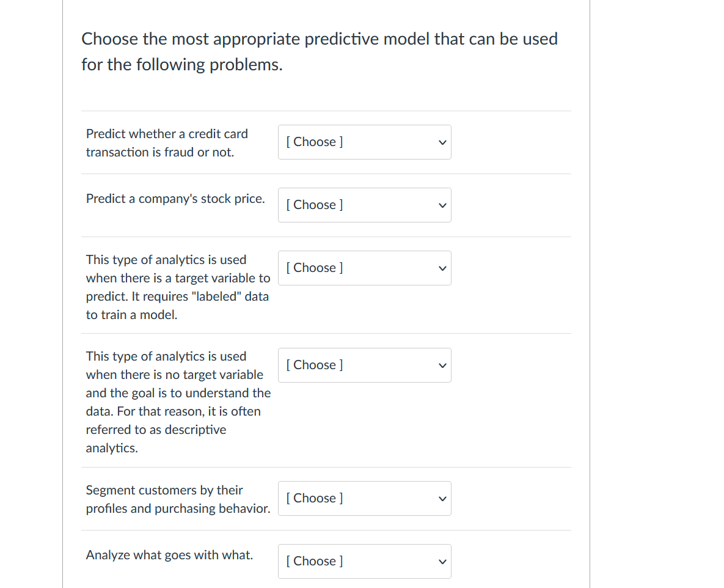The image size is (724, 588).
Task: Click the '[ Choose ]' placeholder for the final question
Action: (x=314, y=561)
